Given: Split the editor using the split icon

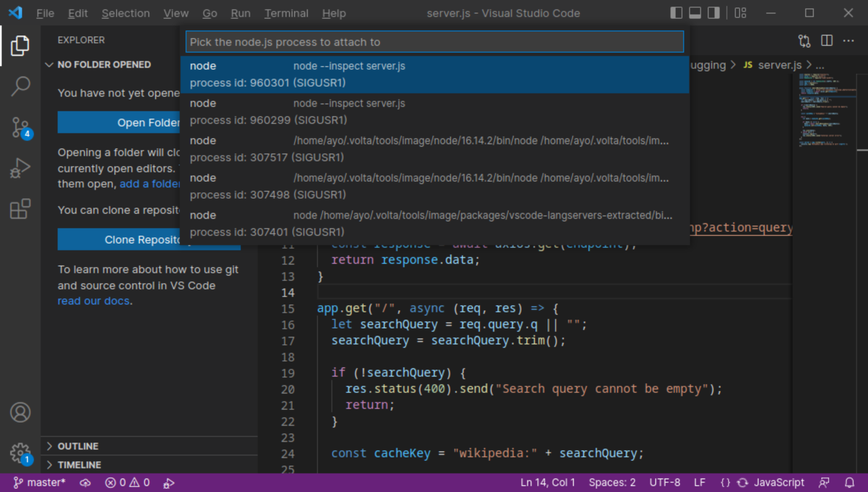Looking at the screenshot, I should [826, 41].
